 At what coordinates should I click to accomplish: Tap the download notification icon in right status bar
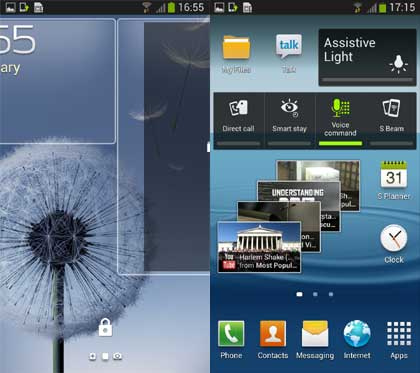tap(233, 7)
